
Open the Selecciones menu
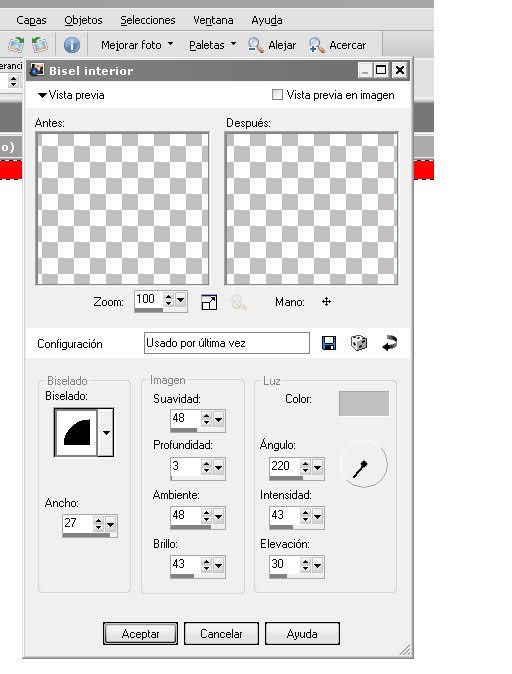148,20
